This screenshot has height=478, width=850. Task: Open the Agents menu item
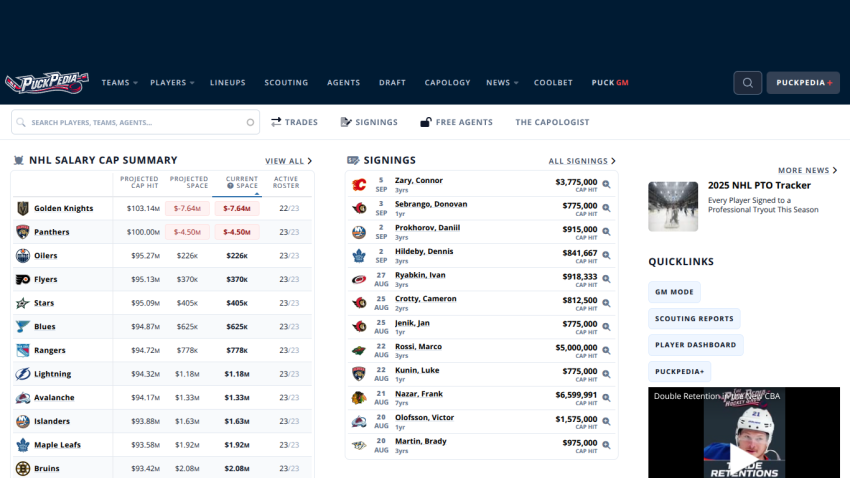343,83
